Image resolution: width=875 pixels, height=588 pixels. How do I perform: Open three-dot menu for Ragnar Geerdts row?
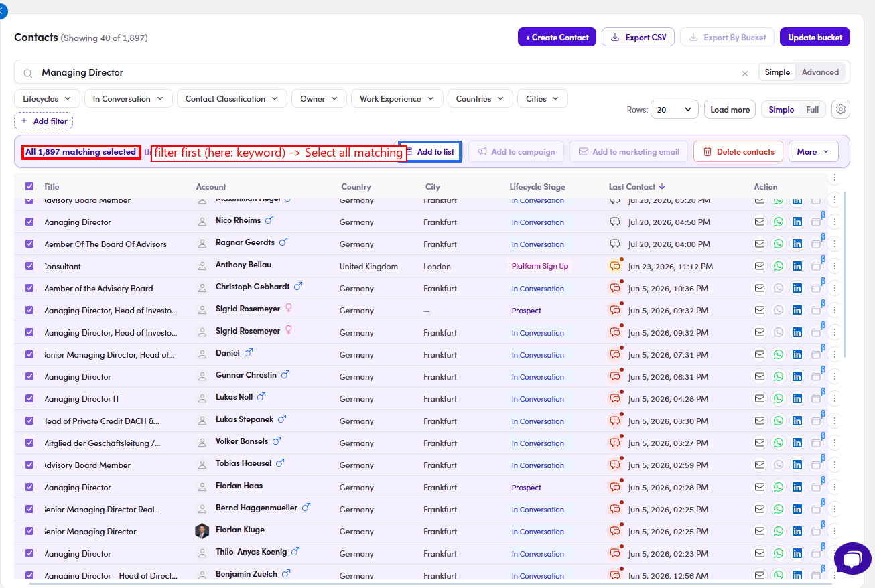[x=835, y=244]
